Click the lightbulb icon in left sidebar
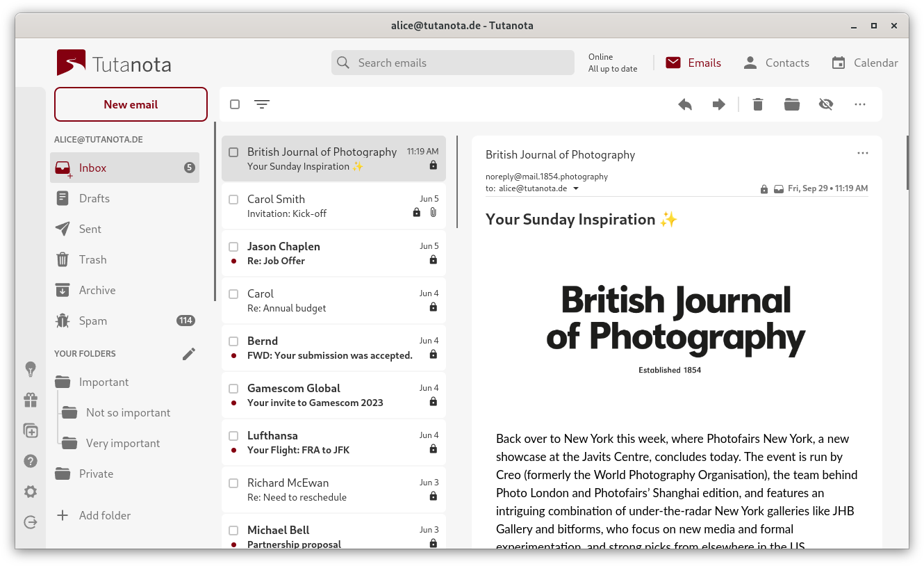 click(x=31, y=369)
